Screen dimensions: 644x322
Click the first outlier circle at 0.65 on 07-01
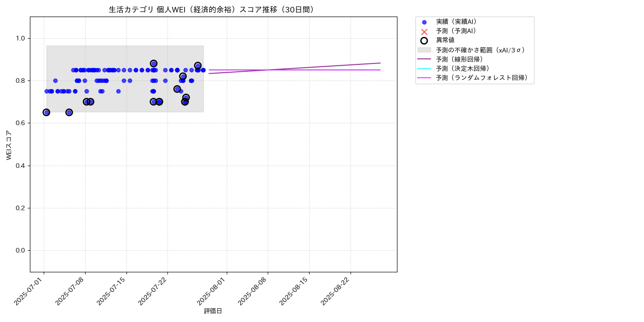46,112
